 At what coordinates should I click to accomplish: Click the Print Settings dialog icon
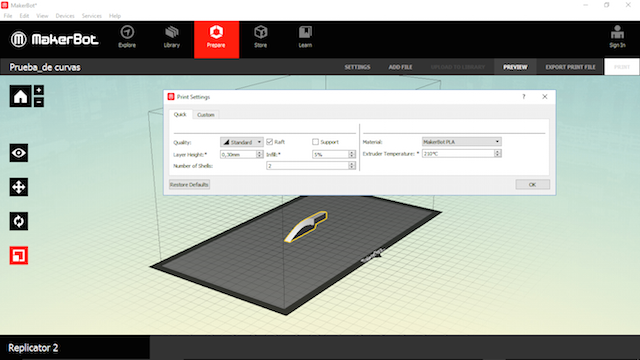point(171,97)
